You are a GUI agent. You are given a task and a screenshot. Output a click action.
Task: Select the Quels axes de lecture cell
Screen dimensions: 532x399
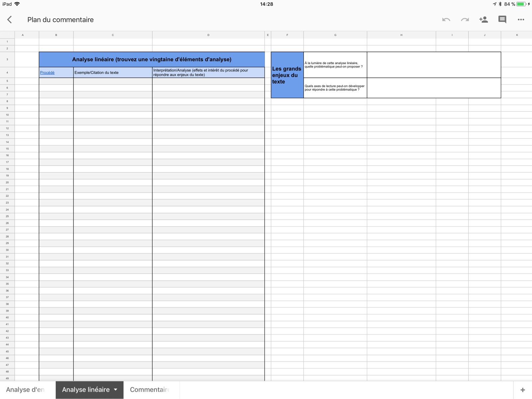[335, 88]
